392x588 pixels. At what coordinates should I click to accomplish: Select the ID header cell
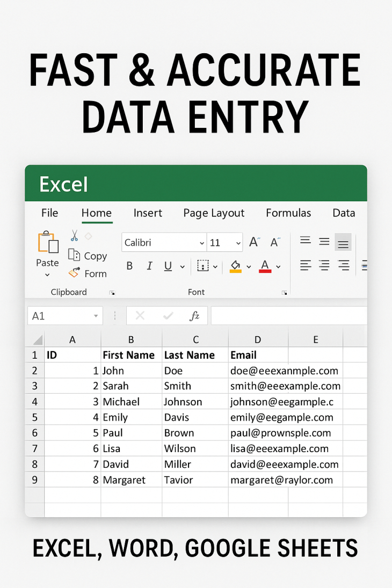(x=72, y=355)
